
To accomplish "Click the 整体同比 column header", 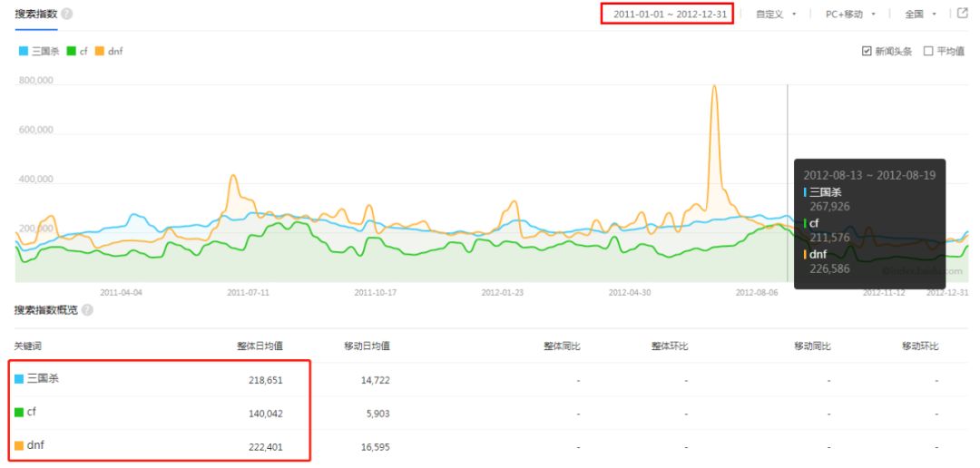I will (x=562, y=346).
